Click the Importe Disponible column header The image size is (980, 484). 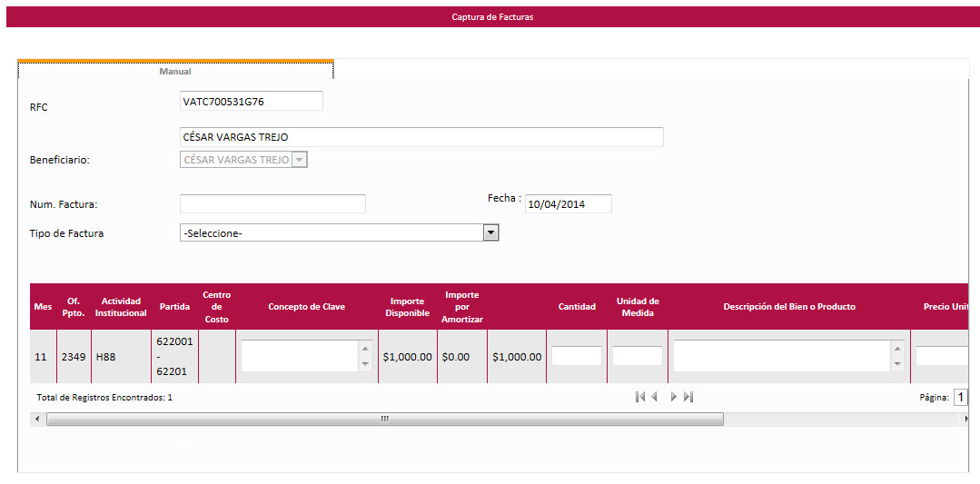407,307
